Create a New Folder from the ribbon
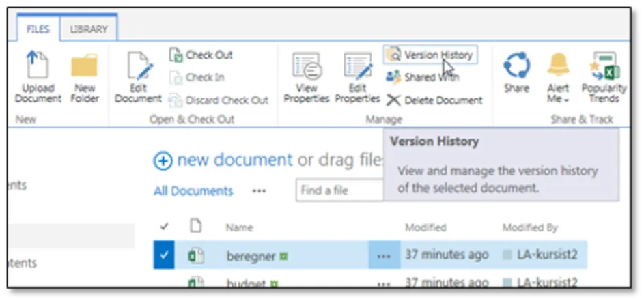644x301 pixels. click(85, 77)
